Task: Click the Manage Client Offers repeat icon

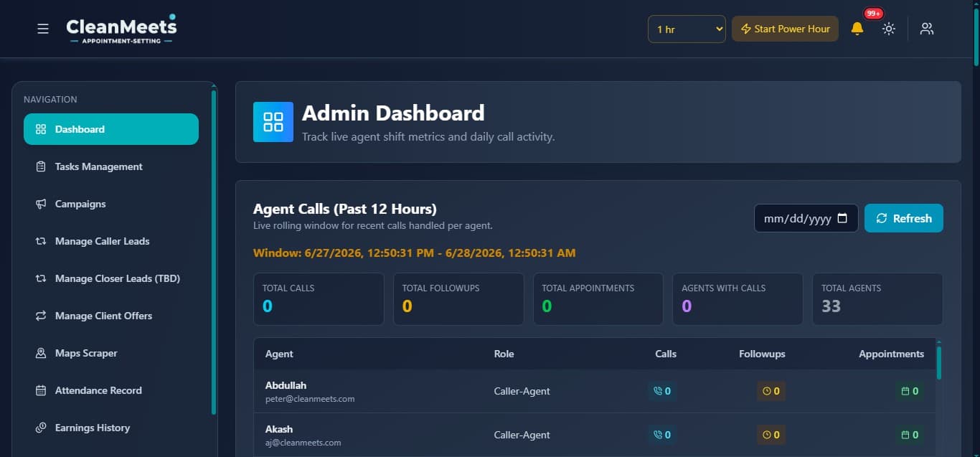Action: coord(41,316)
